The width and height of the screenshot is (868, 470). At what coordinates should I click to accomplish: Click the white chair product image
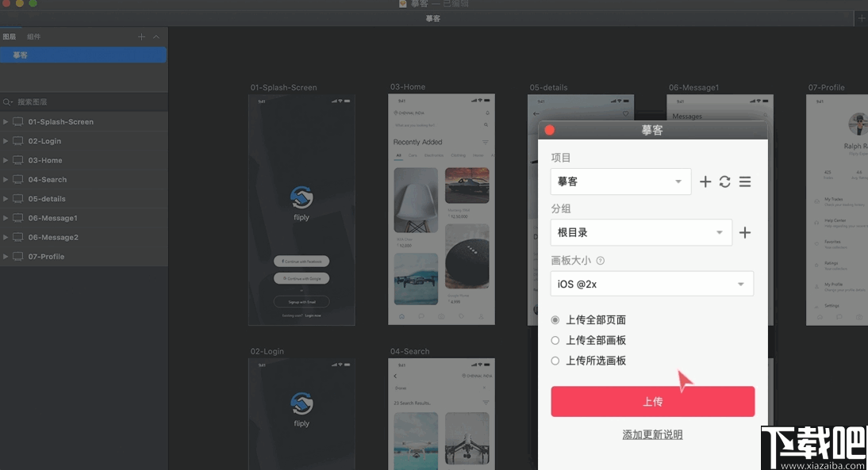tap(416, 201)
